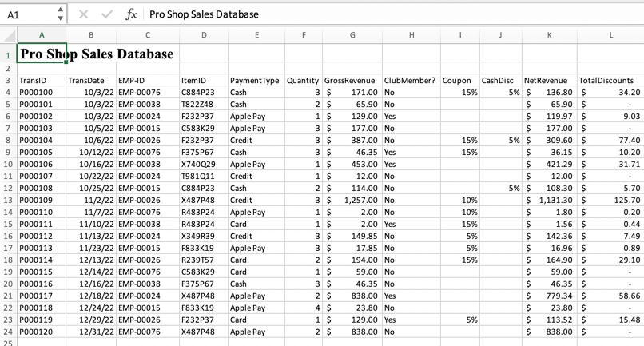Click item cell X349R39
Viewport: 644px width, 346px height.
204,236
